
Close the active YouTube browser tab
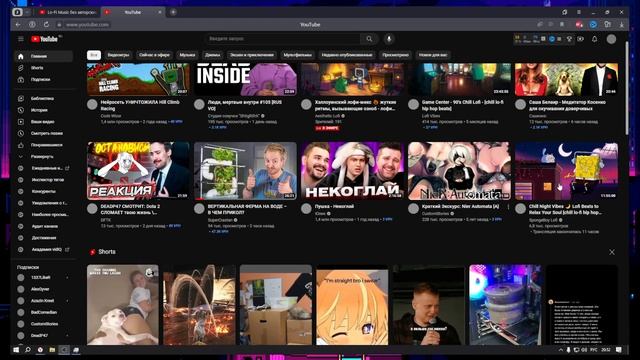(x=160, y=12)
